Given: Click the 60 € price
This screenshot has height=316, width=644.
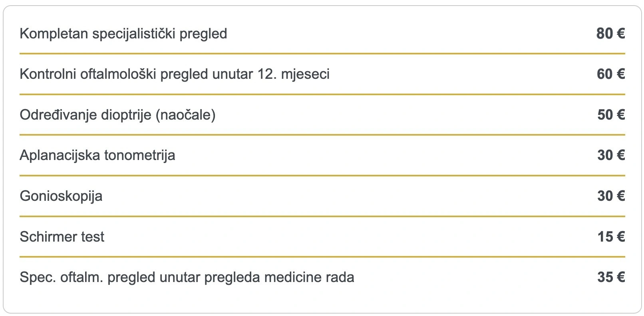Looking at the screenshot, I should [610, 74].
